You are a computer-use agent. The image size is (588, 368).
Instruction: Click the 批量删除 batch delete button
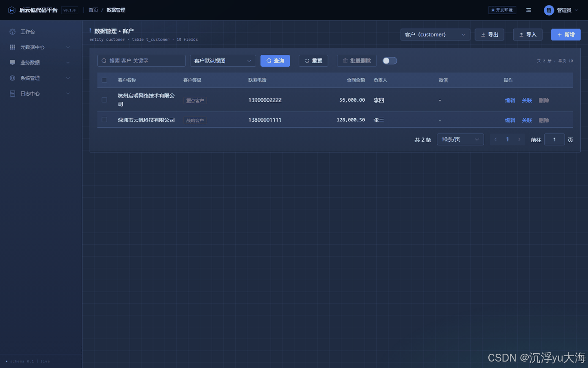pos(357,61)
